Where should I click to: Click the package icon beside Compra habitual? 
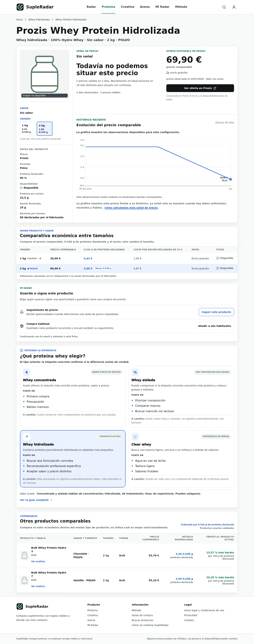click(22, 326)
